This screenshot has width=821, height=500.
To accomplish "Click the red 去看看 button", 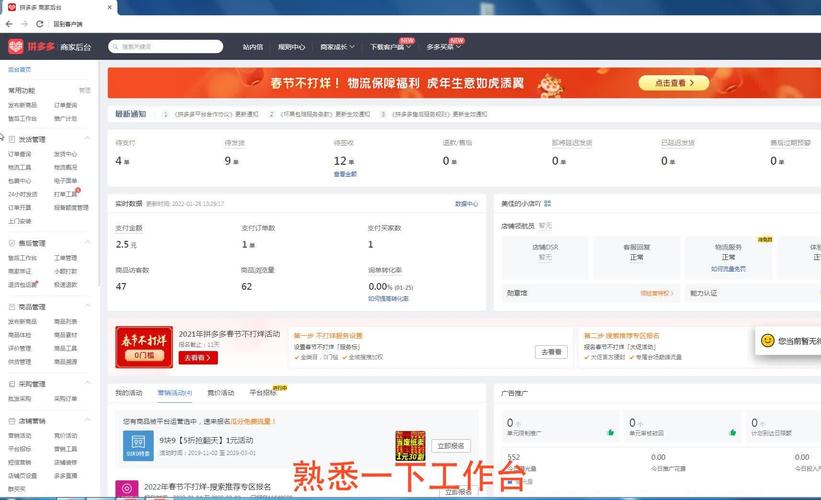I will click(x=198, y=358).
